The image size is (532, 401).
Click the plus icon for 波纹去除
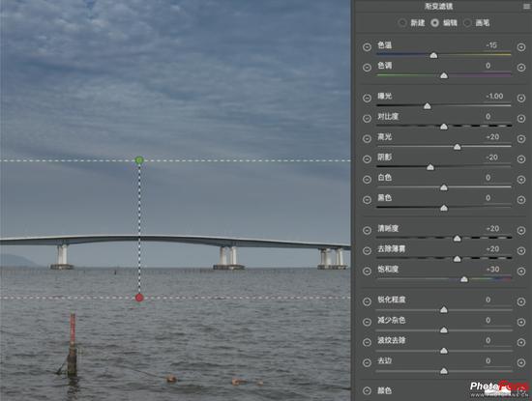[x=521, y=342]
